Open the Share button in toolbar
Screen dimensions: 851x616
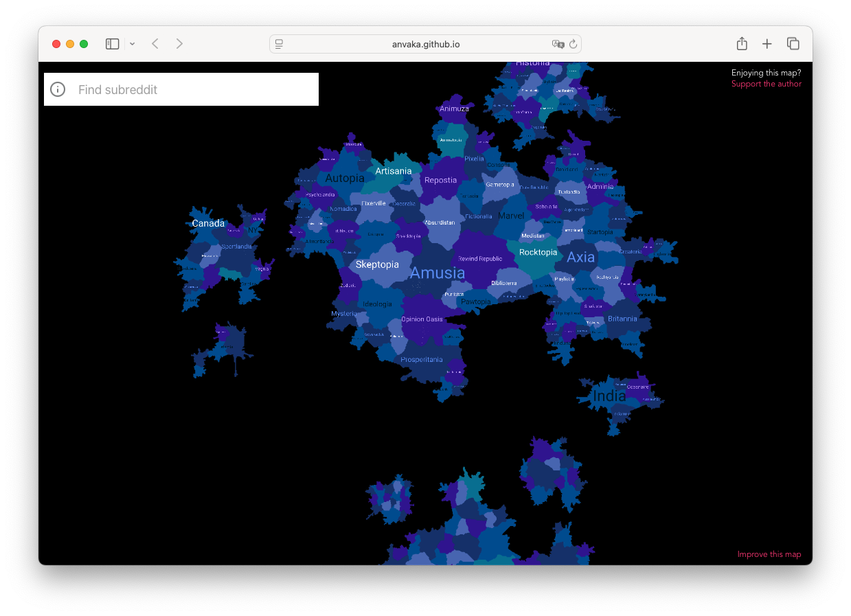tap(742, 44)
